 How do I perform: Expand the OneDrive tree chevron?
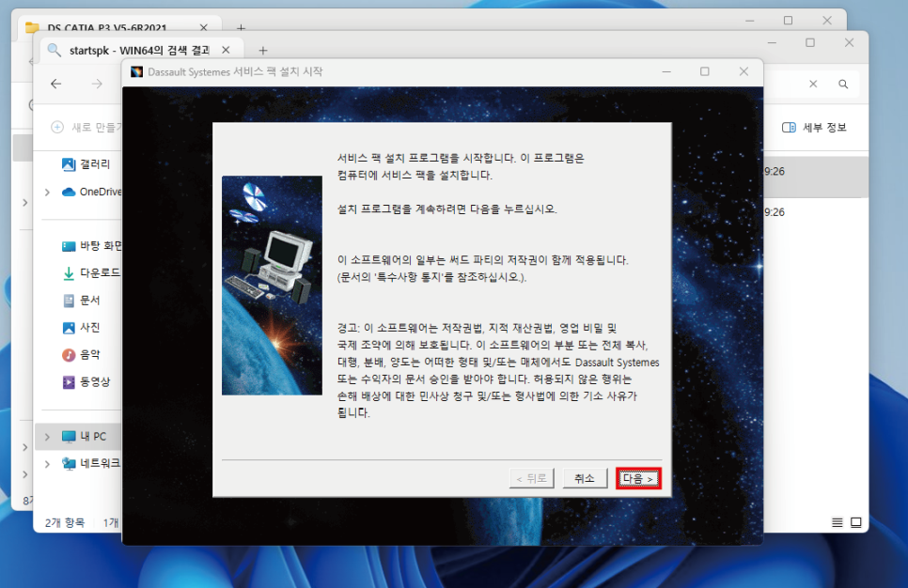tap(48, 193)
